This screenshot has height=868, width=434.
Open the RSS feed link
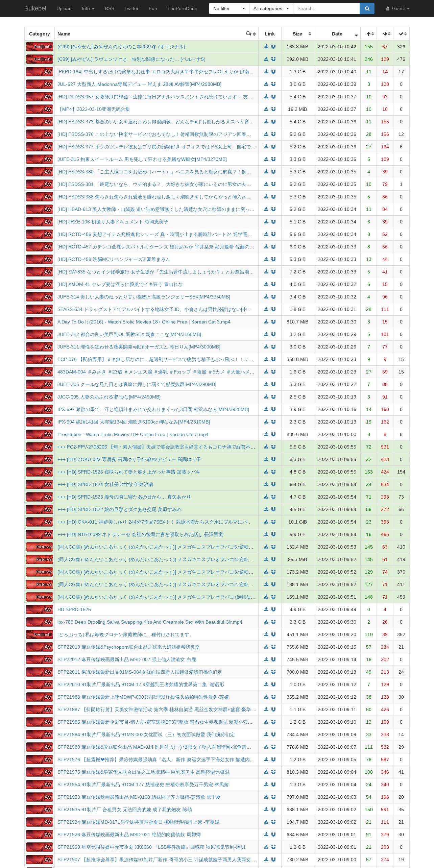110,8
